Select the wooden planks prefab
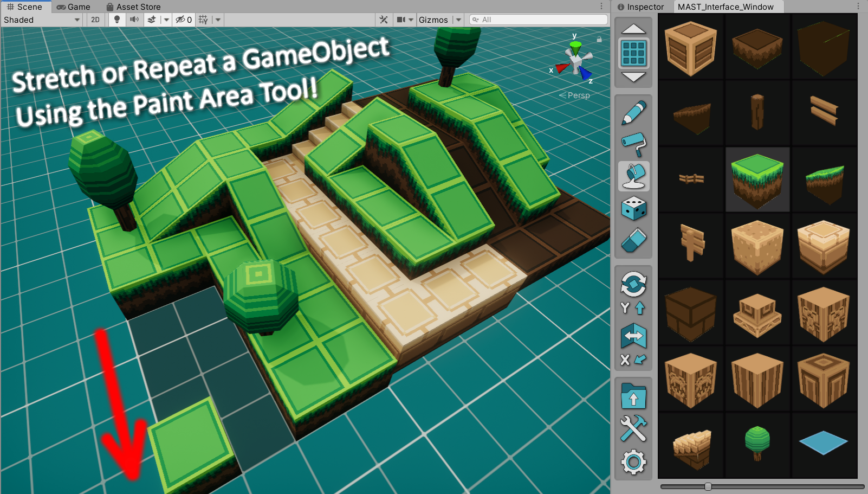The image size is (868, 494). coord(824,113)
